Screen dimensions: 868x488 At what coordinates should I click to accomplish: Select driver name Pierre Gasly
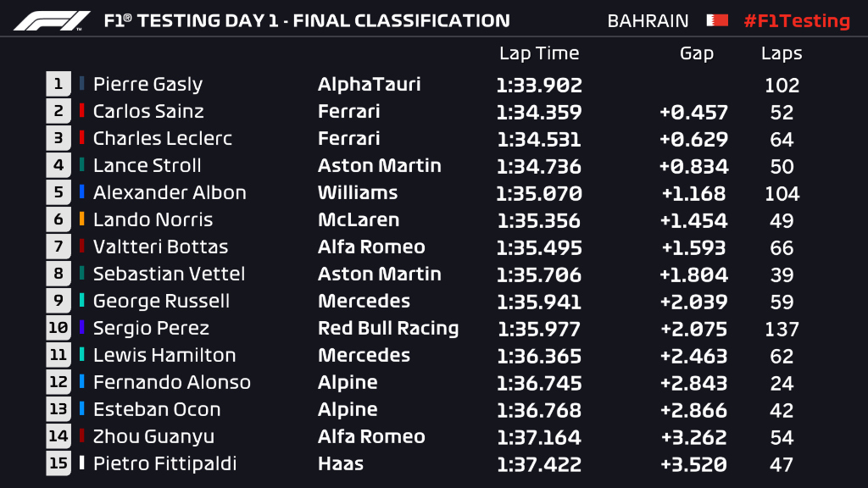(x=147, y=84)
